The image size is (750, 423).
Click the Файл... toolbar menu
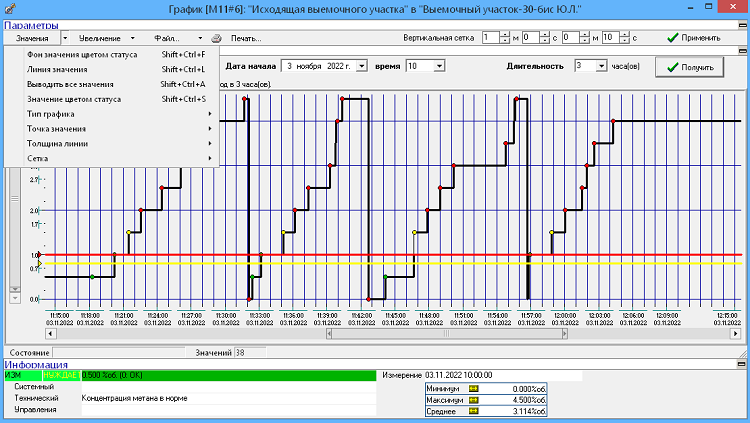167,38
